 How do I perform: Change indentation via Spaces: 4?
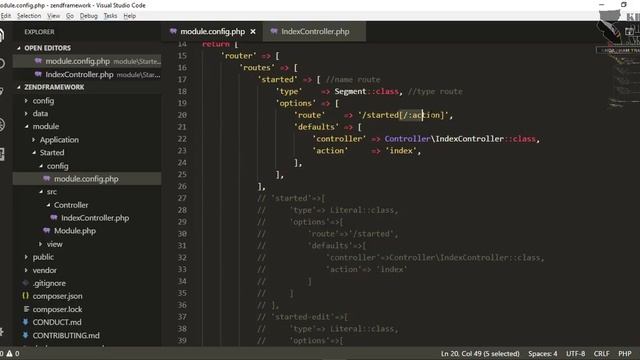[542, 353]
